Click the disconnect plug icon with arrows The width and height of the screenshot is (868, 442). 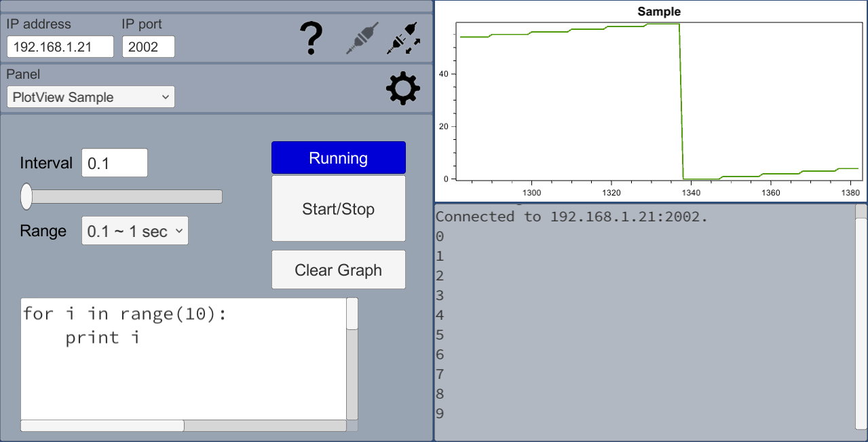(404, 39)
